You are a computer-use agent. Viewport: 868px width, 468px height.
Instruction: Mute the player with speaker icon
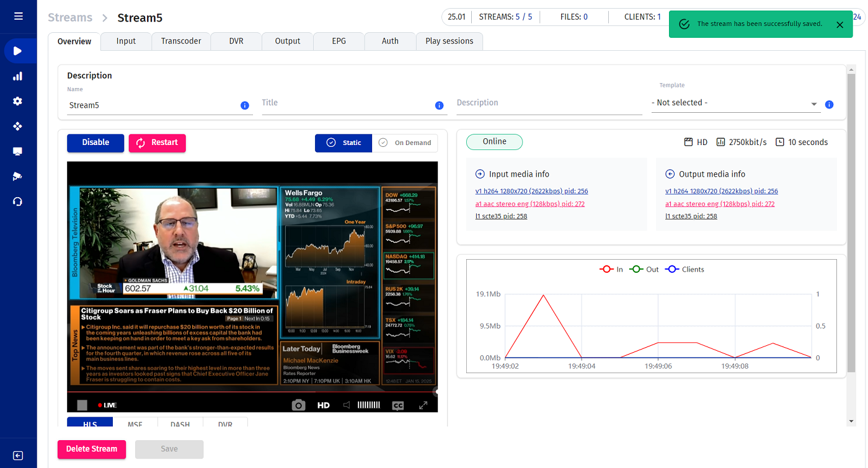tap(347, 405)
